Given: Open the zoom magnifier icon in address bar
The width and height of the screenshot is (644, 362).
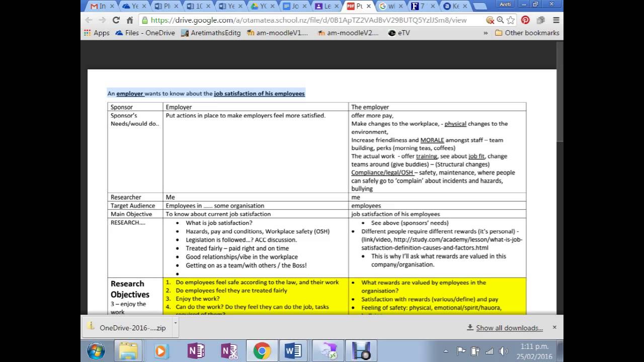Looking at the screenshot, I should pos(500,20).
